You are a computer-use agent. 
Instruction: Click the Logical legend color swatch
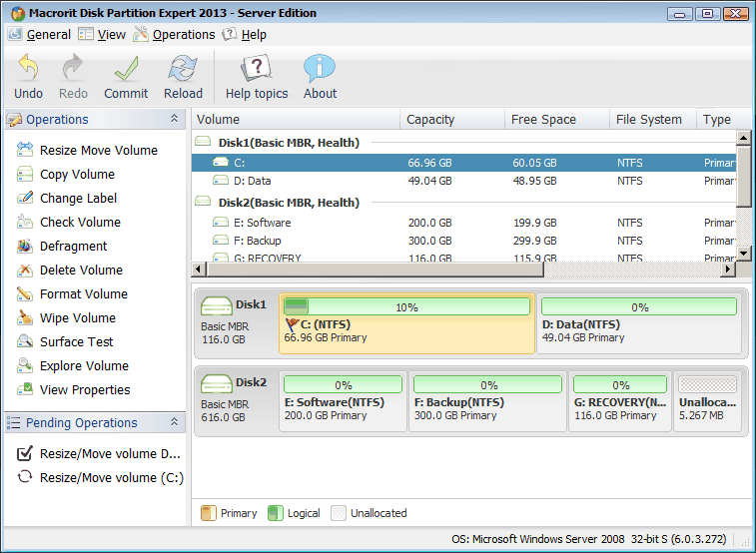276,513
